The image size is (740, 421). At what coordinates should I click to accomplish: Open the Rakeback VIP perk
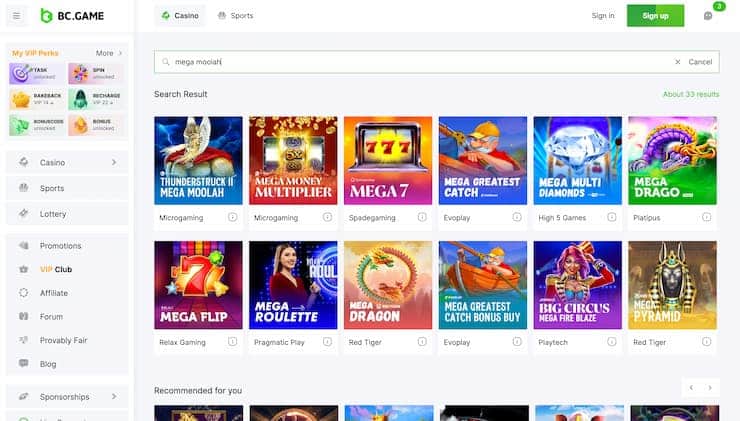[x=37, y=99]
